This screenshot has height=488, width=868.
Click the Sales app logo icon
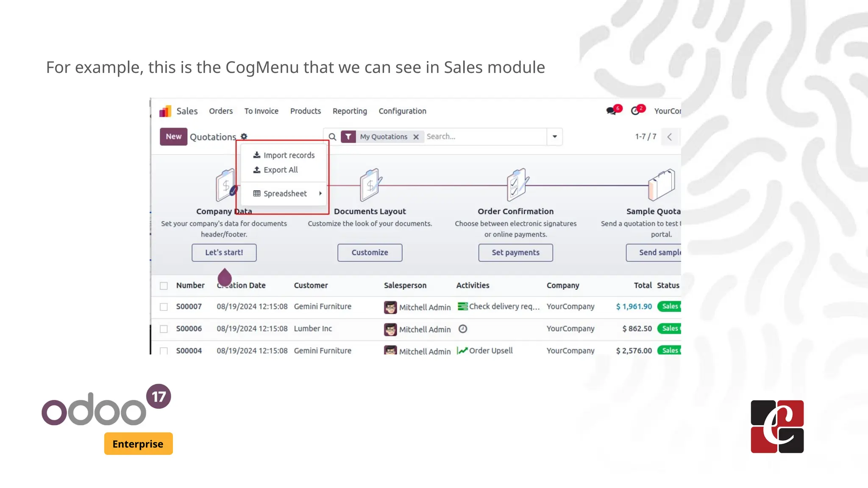[x=165, y=111]
